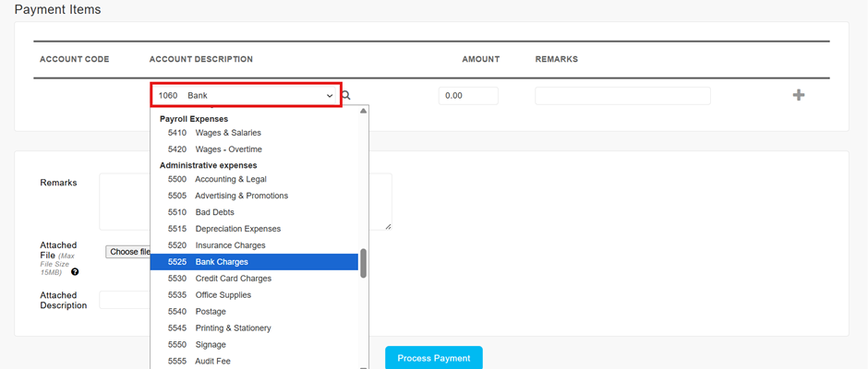868x369 pixels.
Task: Click the Process Payment button
Action: pyautogui.click(x=433, y=358)
